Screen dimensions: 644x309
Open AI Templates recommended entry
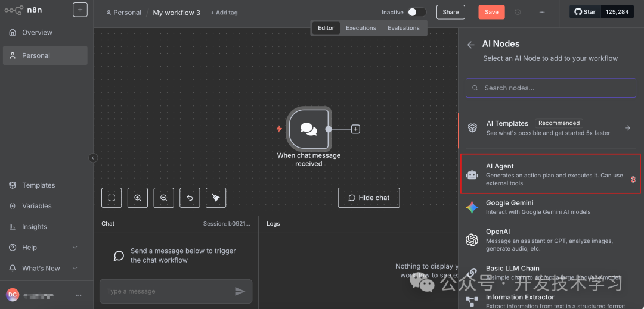[x=551, y=128]
